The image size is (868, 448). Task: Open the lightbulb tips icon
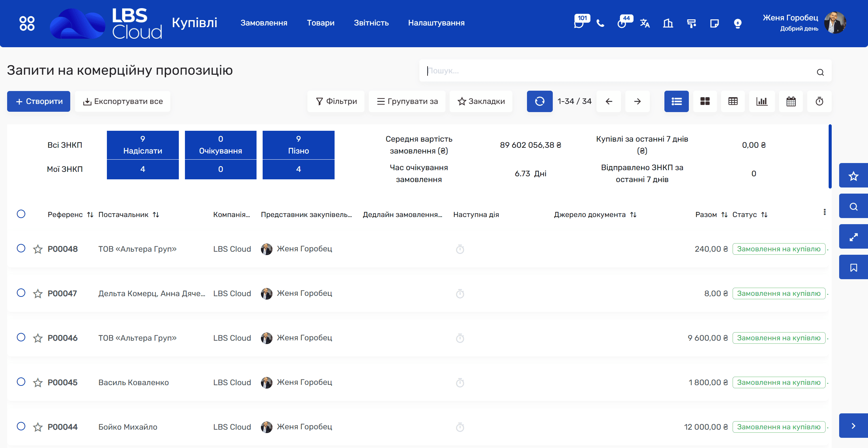click(737, 23)
